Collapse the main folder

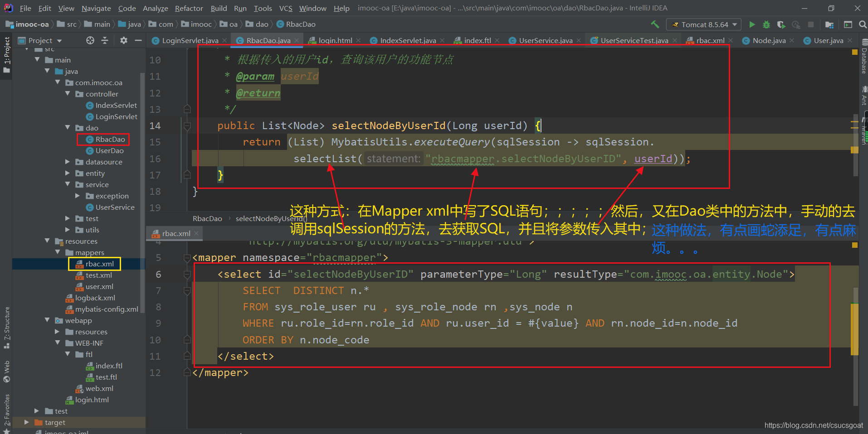(38, 60)
